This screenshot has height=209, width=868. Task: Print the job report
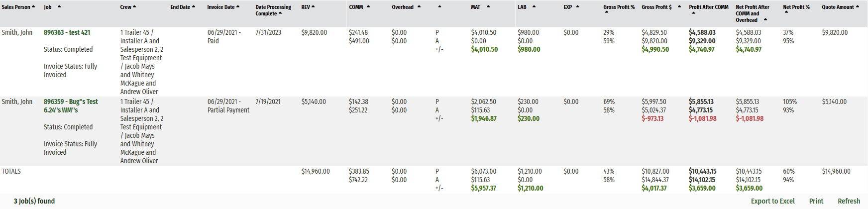[x=816, y=201]
